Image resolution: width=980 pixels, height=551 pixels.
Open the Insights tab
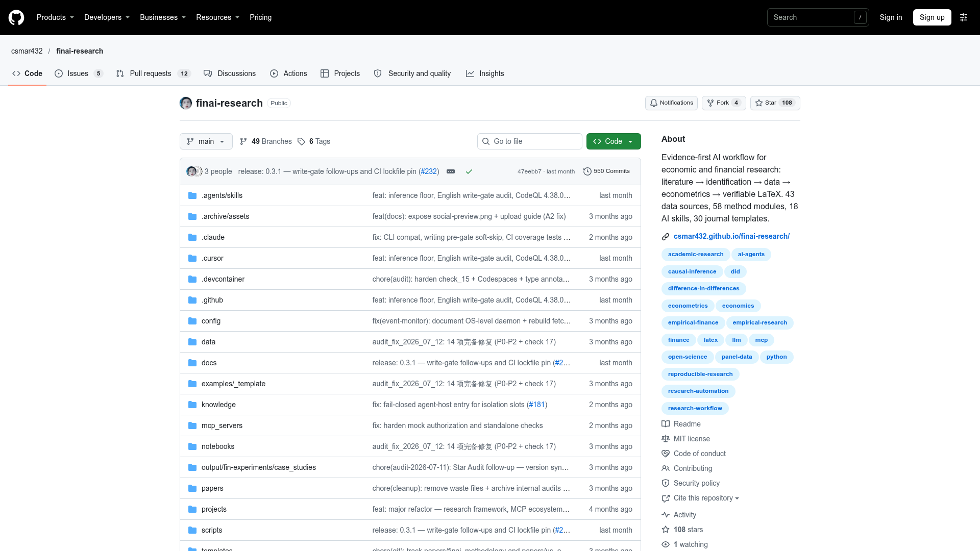coord(485,73)
